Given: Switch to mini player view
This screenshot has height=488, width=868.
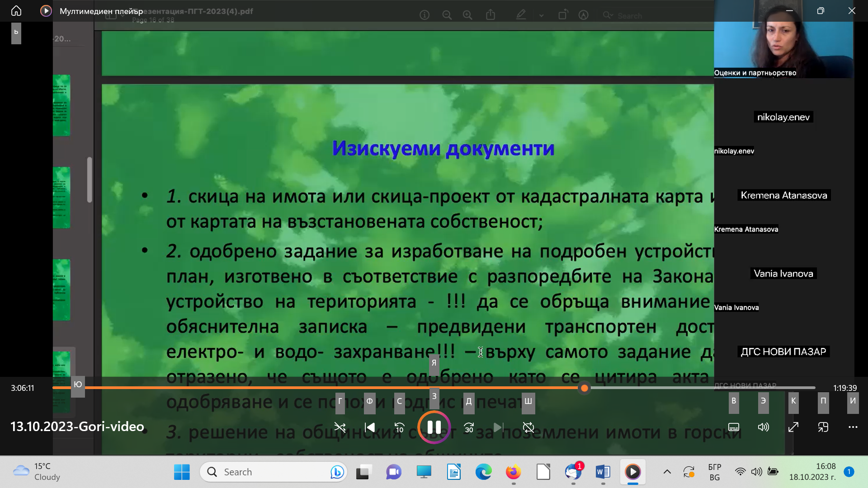Looking at the screenshot, I should click(x=823, y=427).
